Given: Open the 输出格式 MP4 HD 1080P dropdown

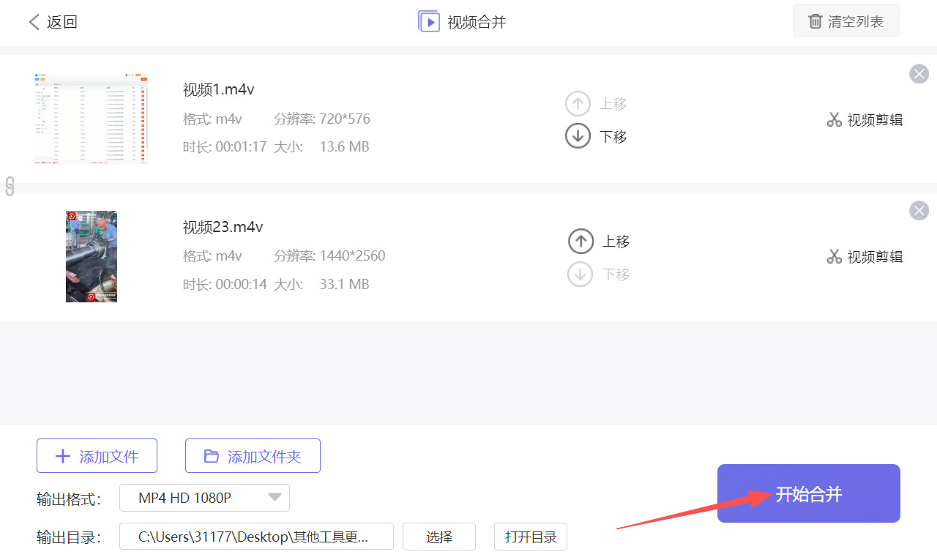Looking at the screenshot, I should point(204,498).
